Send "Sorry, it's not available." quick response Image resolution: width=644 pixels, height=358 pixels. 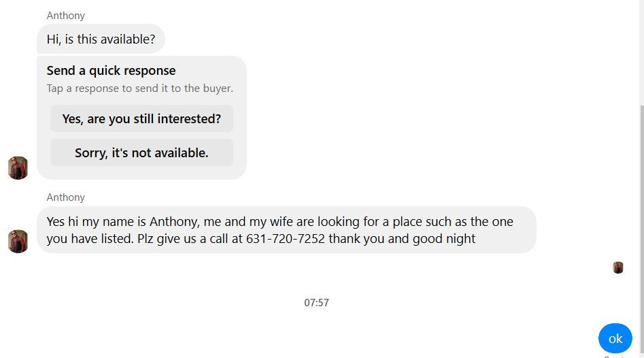tap(141, 153)
